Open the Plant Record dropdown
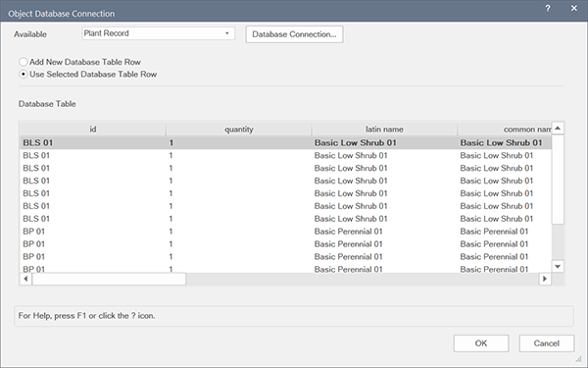This screenshot has height=368, width=588. (158, 33)
